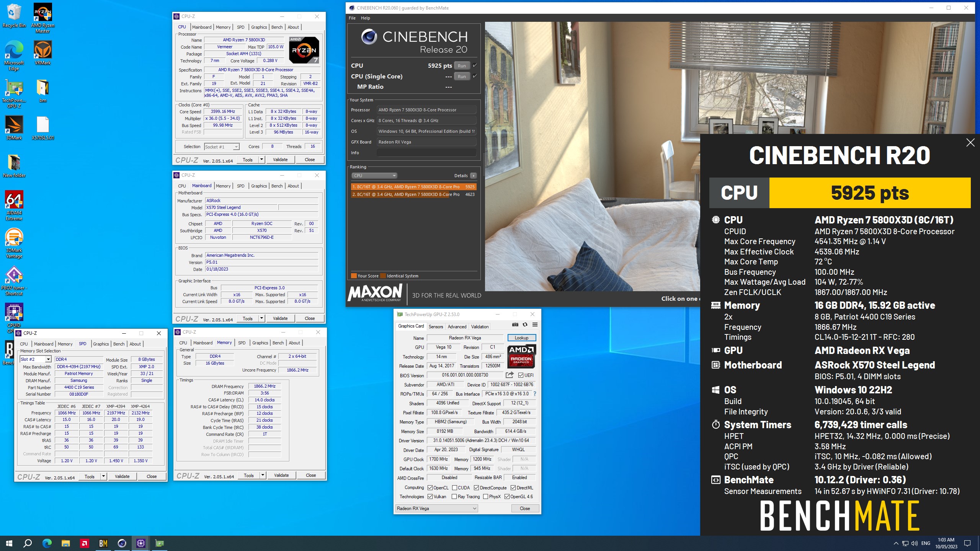
Task: Open the AMD Ryzen Master desktop icon
Action: (42, 18)
